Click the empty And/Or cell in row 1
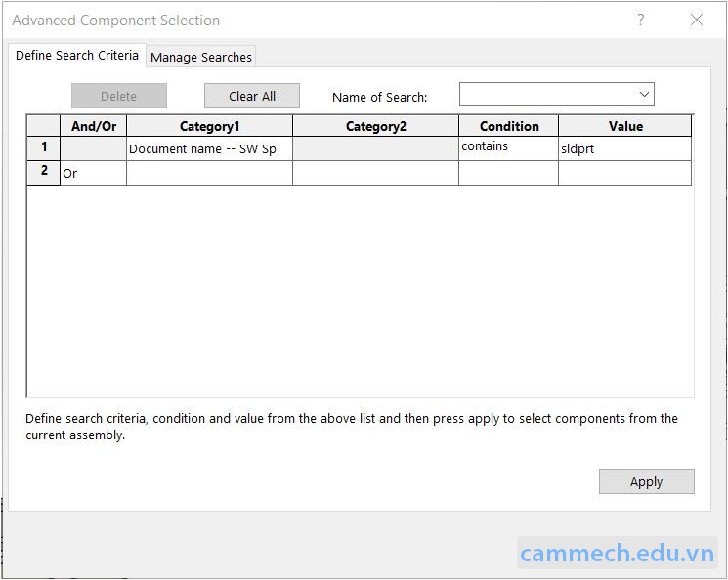This screenshot has height=580, width=728. pyautogui.click(x=93, y=148)
